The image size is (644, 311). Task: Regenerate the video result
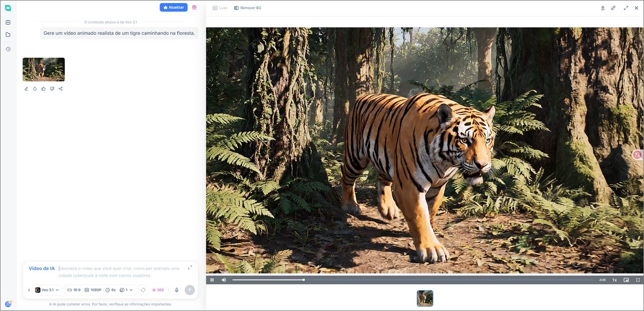pyautogui.click(x=35, y=89)
